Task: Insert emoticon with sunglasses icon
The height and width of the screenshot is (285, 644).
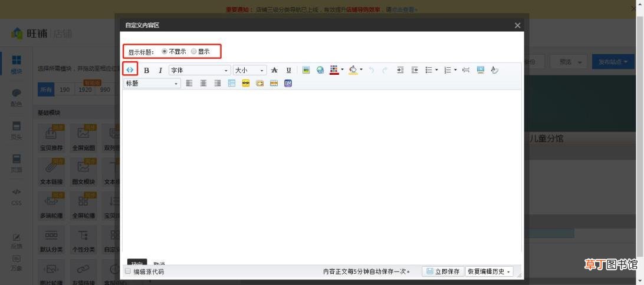Action: tap(245, 83)
